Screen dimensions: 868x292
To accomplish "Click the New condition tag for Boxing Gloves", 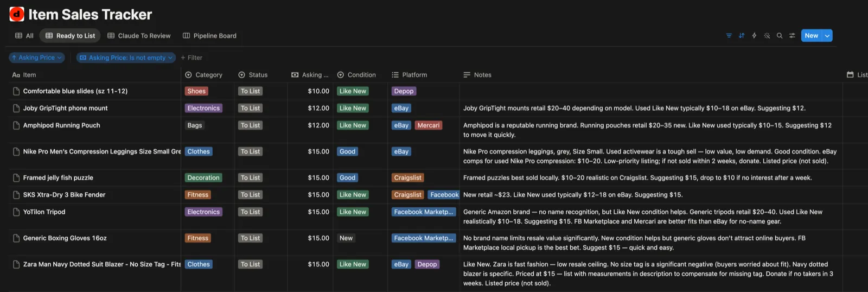I will coord(346,238).
